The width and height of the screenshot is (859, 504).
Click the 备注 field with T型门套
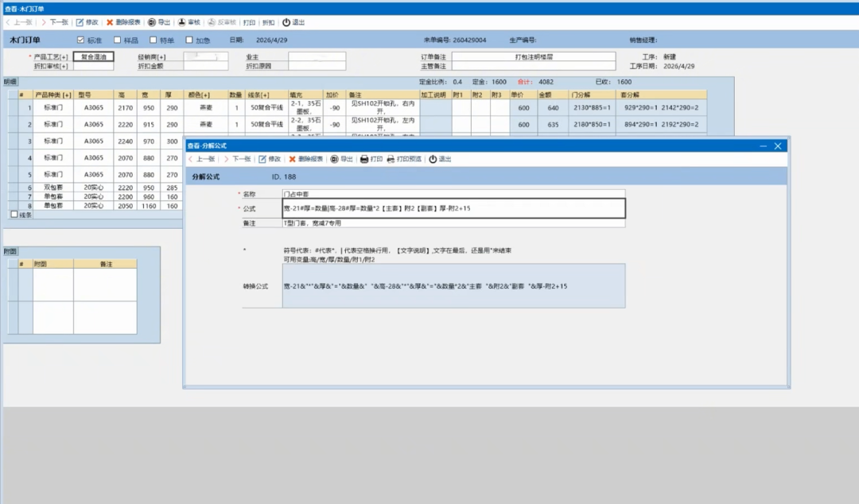[453, 223]
